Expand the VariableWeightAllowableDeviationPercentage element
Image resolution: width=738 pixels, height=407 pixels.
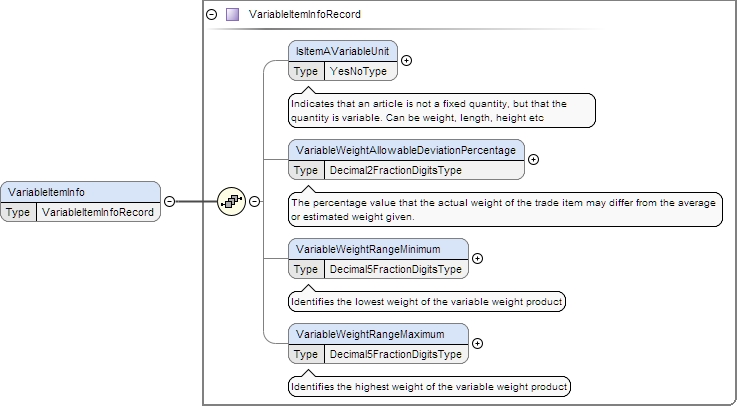[x=533, y=159]
